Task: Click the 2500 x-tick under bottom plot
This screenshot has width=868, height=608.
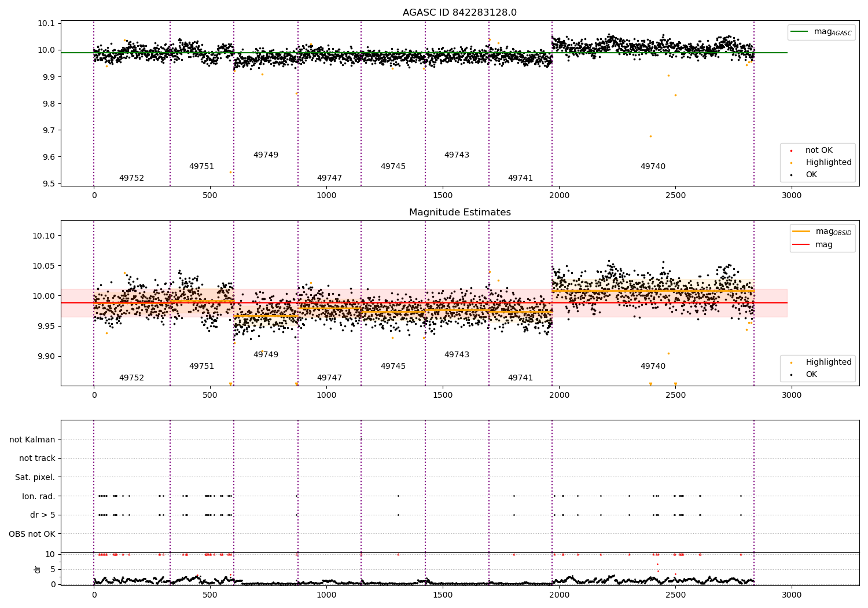Action: (x=675, y=595)
